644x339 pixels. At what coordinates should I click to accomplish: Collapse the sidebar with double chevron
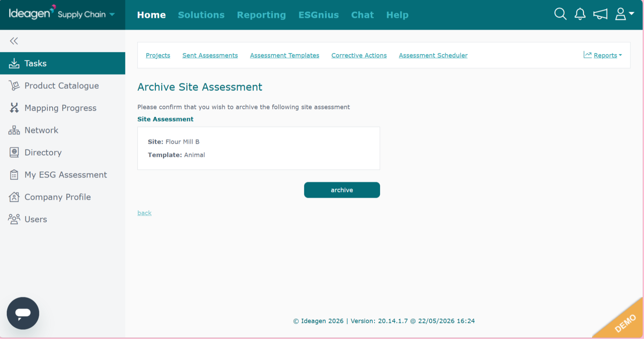tap(14, 41)
